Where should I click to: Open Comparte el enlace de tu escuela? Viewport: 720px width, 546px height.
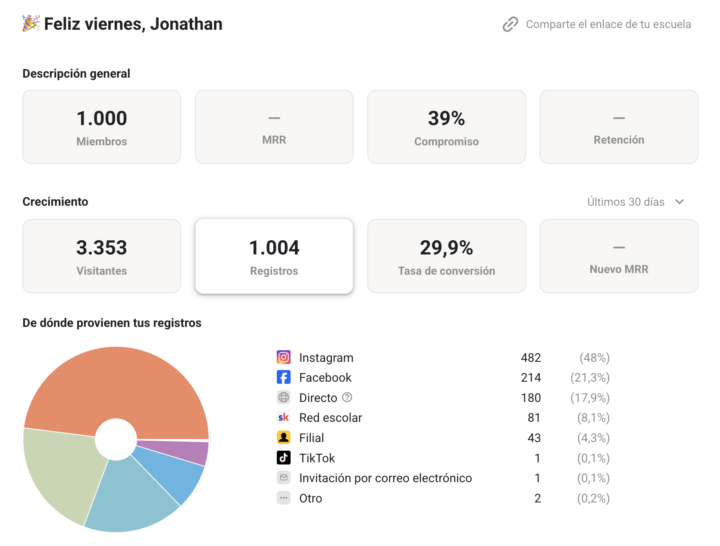pyautogui.click(x=608, y=24)
